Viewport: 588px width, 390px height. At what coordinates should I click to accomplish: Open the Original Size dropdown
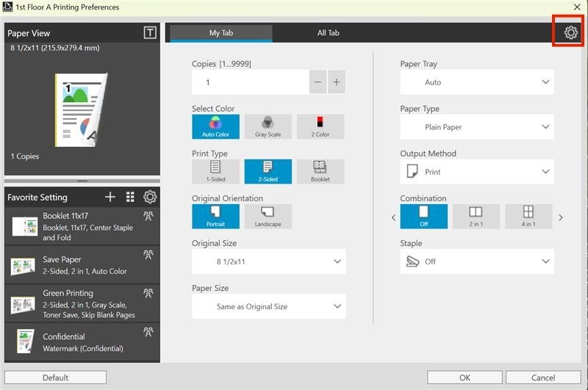pyautogui.click(x=268, y=261)
